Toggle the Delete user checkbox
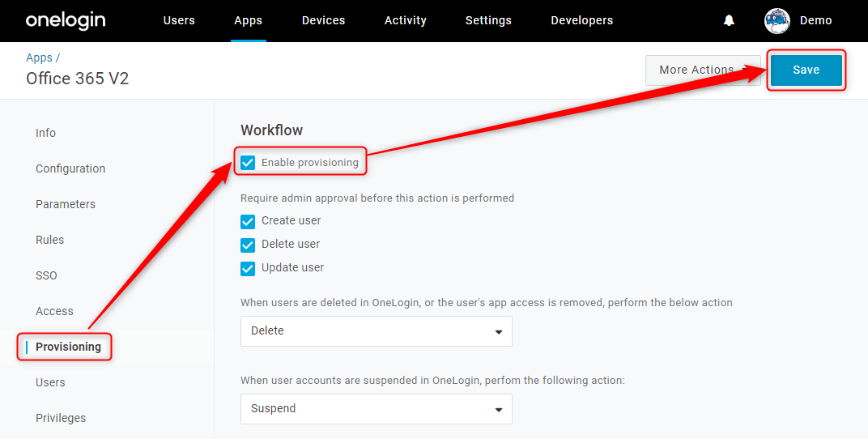This screenshot has width=868, height=439. [x=248, y=244]
